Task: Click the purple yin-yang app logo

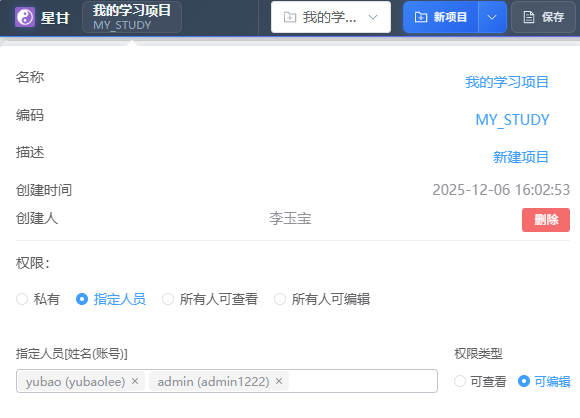Action: coord(25,17)
